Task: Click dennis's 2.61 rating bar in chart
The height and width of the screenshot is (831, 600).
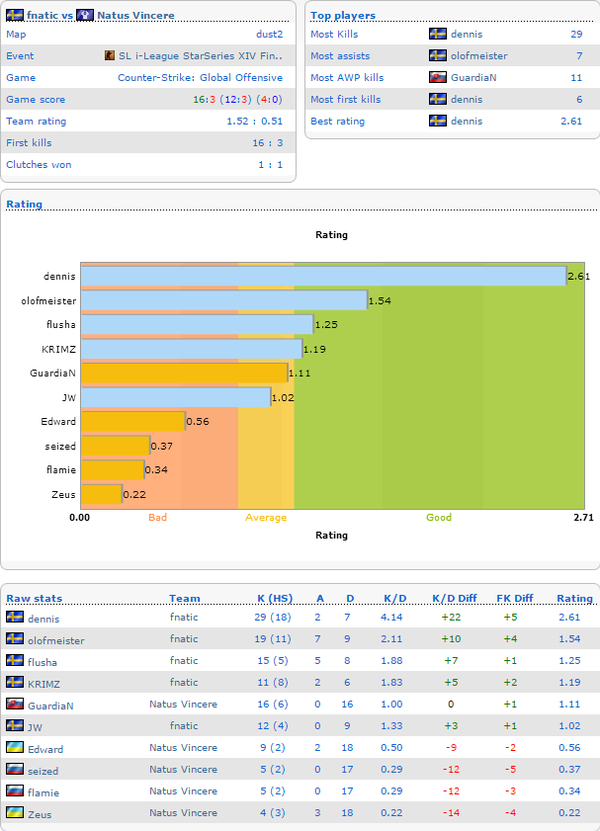Action: [323, 276]
